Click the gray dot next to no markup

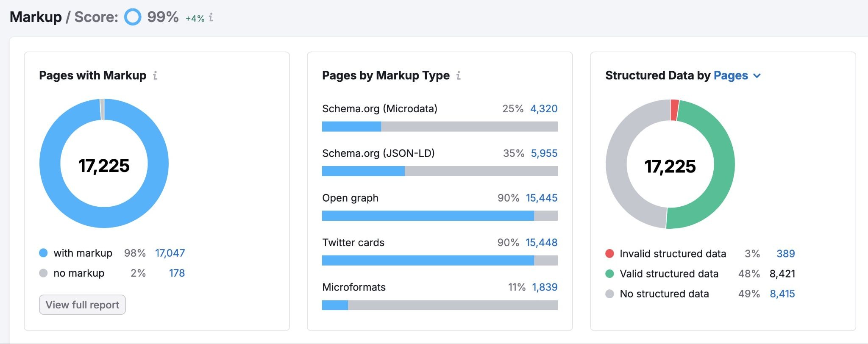click(x=44, y=273)
